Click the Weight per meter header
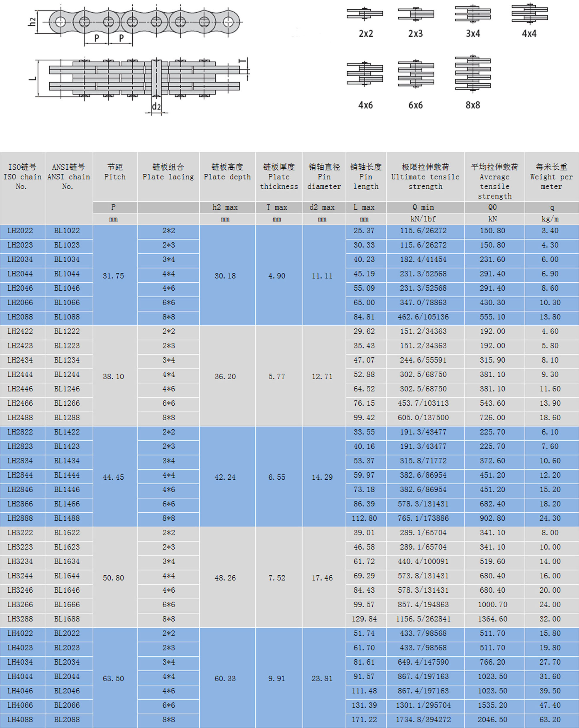The image size is (579, 728). tap(551, 177)
